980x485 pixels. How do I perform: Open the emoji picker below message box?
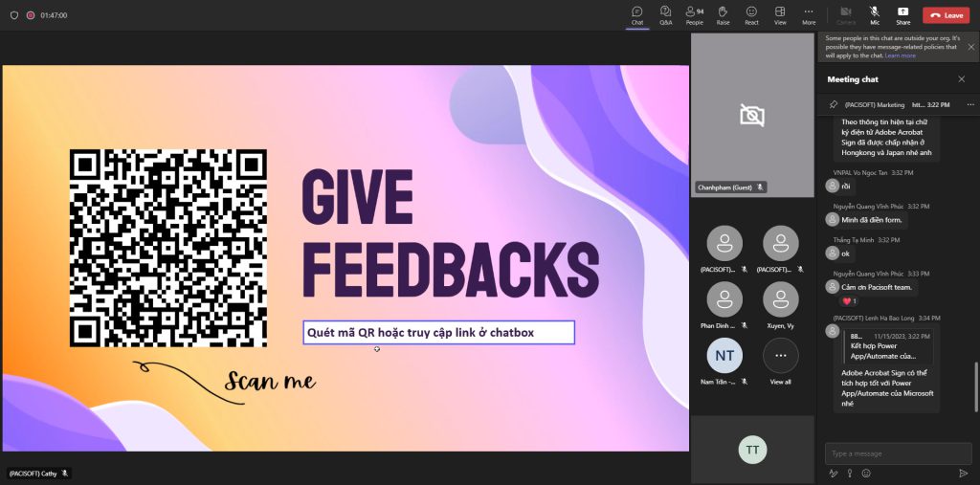click(x=866, y=474)
